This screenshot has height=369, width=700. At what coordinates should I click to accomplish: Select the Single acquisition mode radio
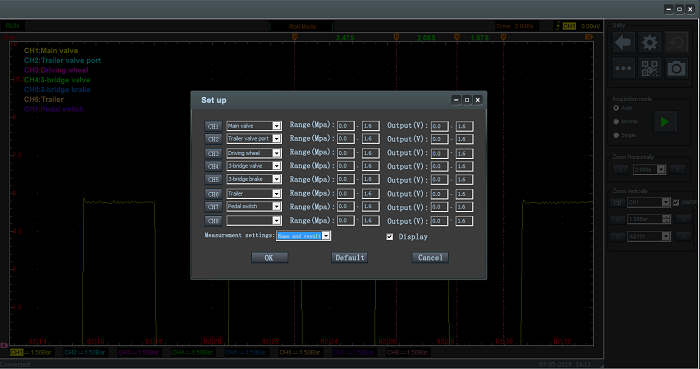(616, 135)
